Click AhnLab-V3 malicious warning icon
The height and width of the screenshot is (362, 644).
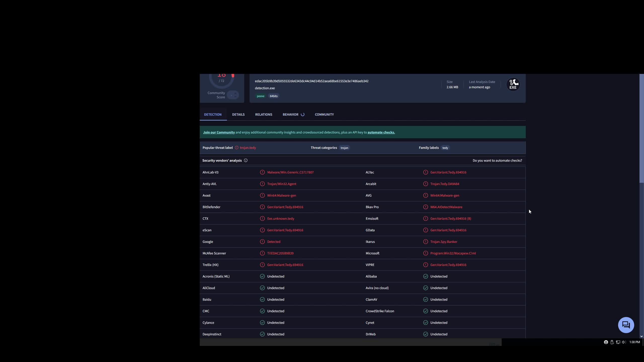(x=262, y=172)
